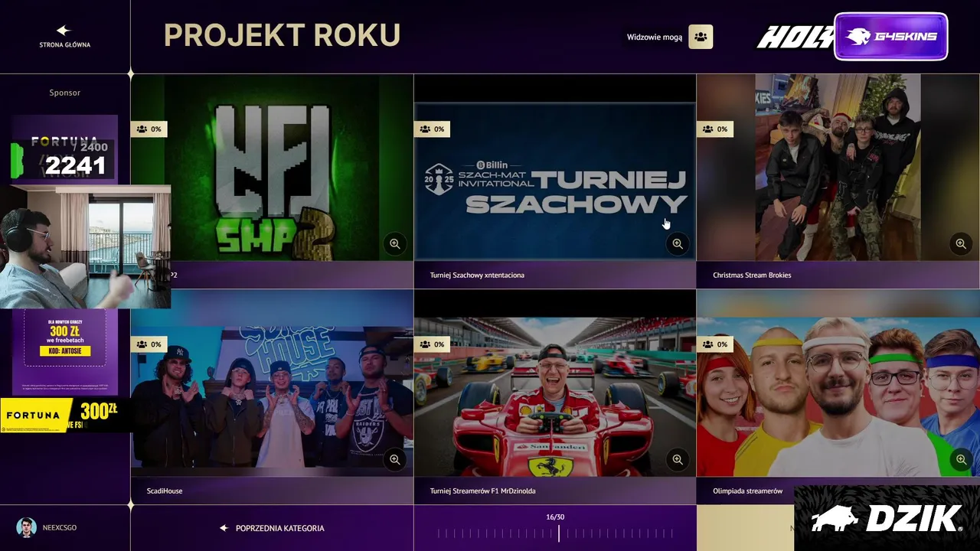This screenshot has width=980, height=551.
Task: Click the 'Christmas Stream Brokies' title
Action: (752, 275)
